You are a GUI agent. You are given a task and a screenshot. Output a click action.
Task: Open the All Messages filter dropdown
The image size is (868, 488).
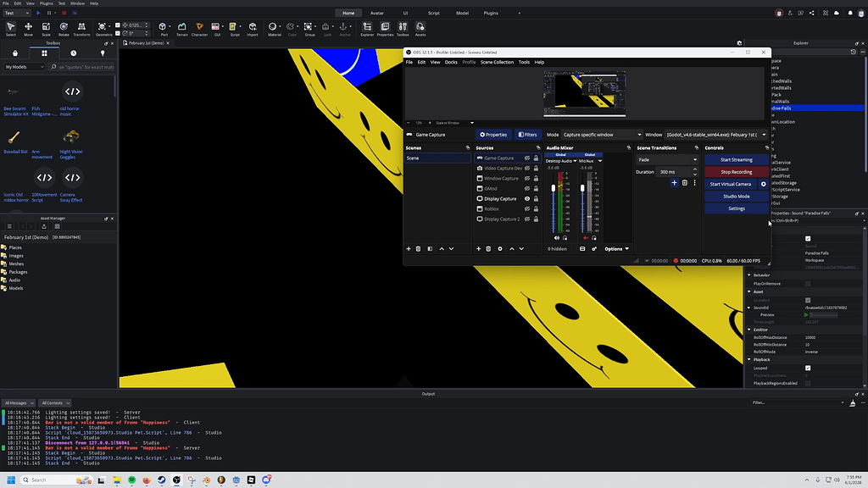pos(19,402)
